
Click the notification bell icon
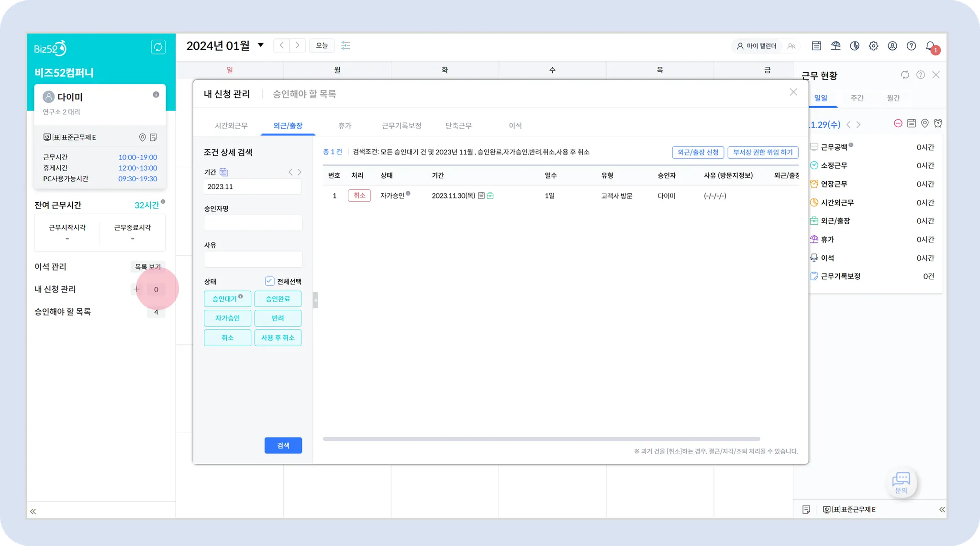(930, 46)
